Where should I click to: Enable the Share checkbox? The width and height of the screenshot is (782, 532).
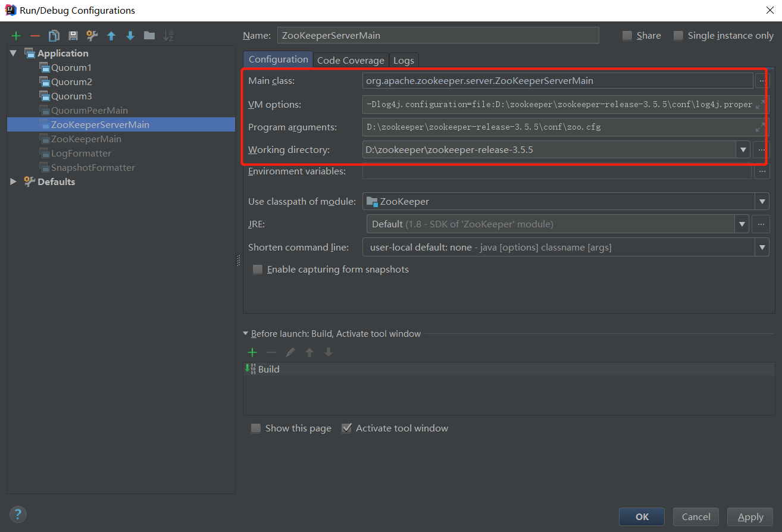627,36
